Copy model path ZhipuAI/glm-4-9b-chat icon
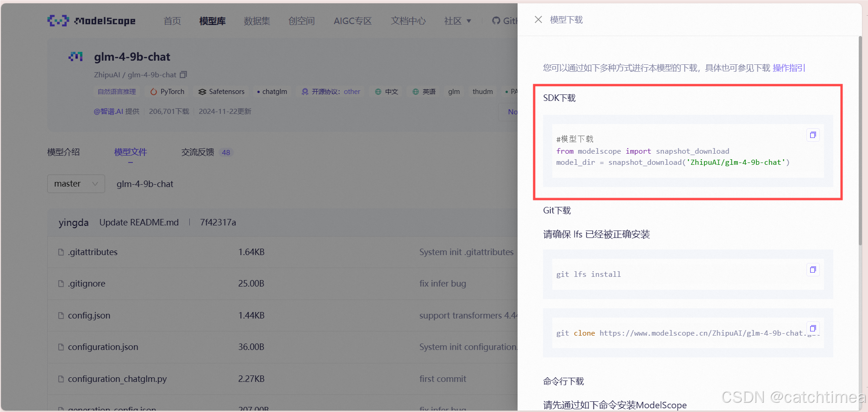The height and width of the screenshot is (412, 868). (x=183, y=75)
